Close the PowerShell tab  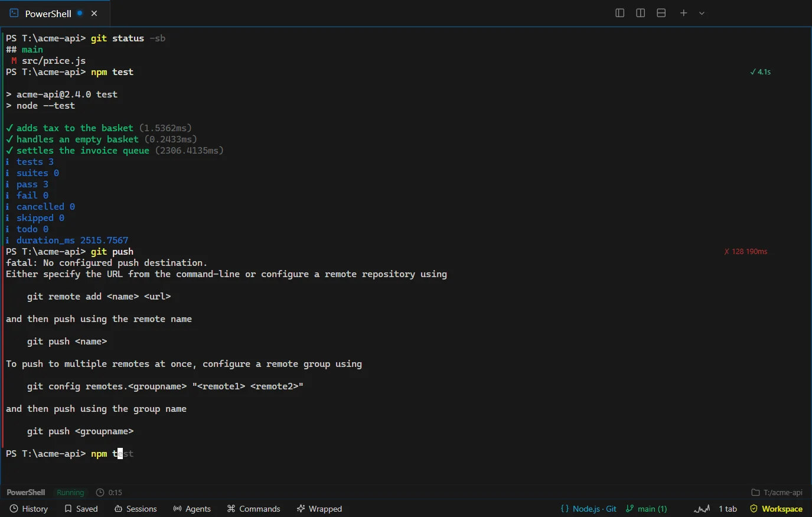tap(94, 13)
